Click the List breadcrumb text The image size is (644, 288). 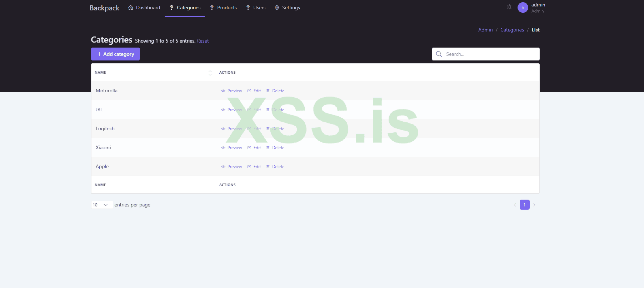click(x=536, y=30)
